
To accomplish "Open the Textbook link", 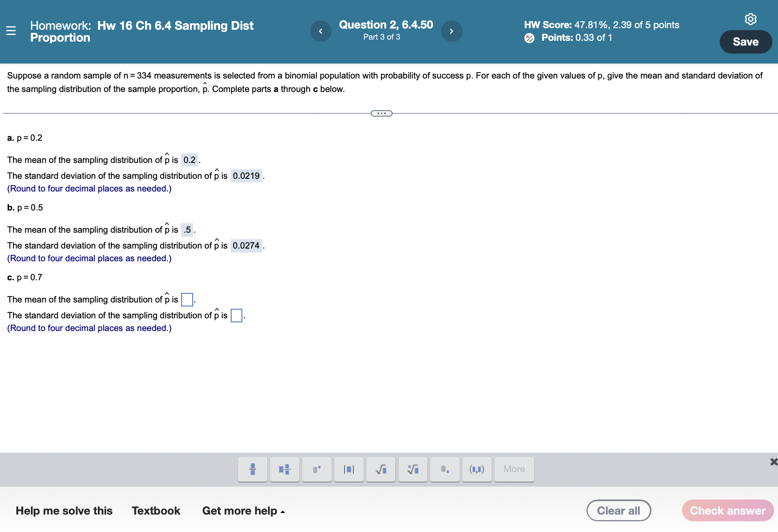I will pyautogui.click(x=156, y=511).
